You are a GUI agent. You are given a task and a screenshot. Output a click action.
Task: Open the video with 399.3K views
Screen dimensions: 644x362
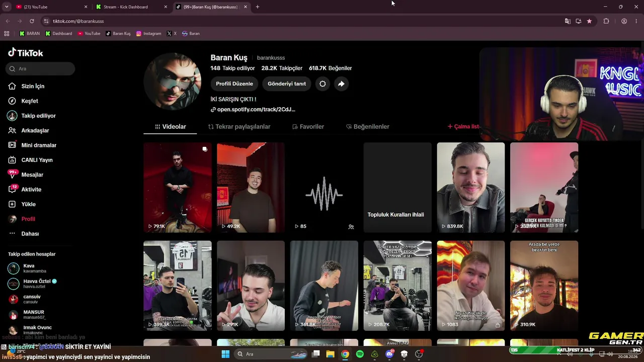(x=178, y=286)
